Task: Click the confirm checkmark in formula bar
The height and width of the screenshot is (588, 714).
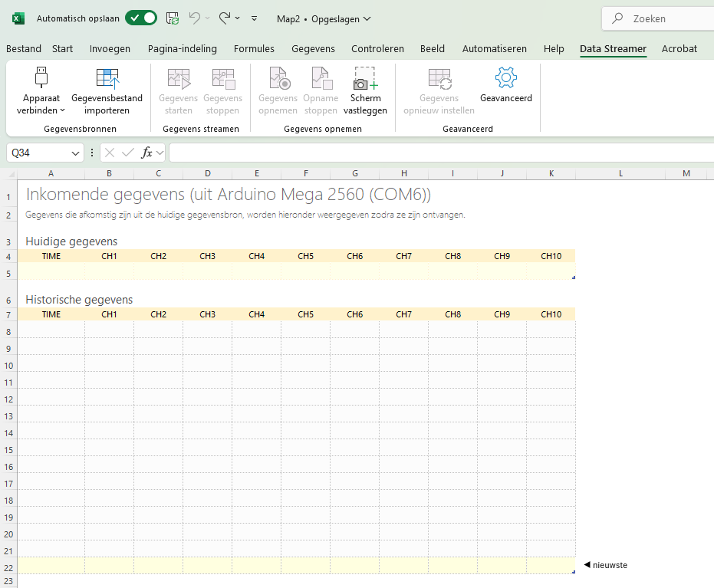Action: pos(128,153)
